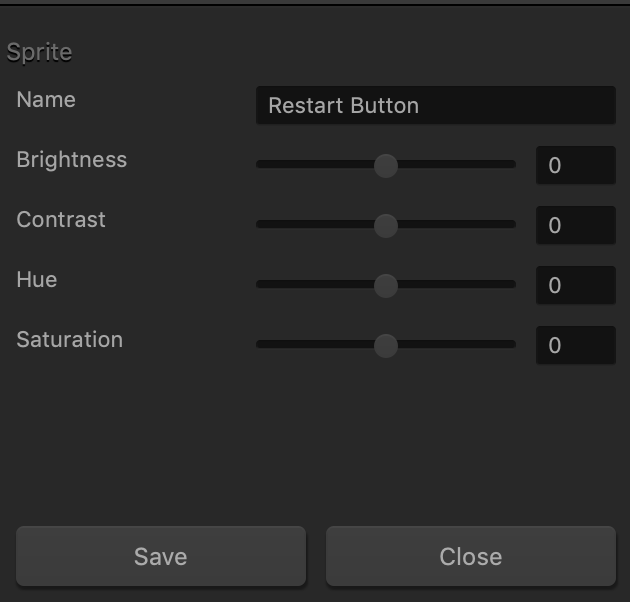This screenshot has height=602, width=630.
Task: Click the Close button
Action: coord(470,556)
